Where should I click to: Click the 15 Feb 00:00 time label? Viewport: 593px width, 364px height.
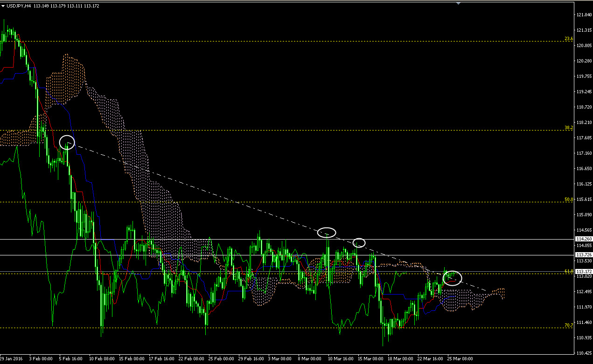[132, 359]
